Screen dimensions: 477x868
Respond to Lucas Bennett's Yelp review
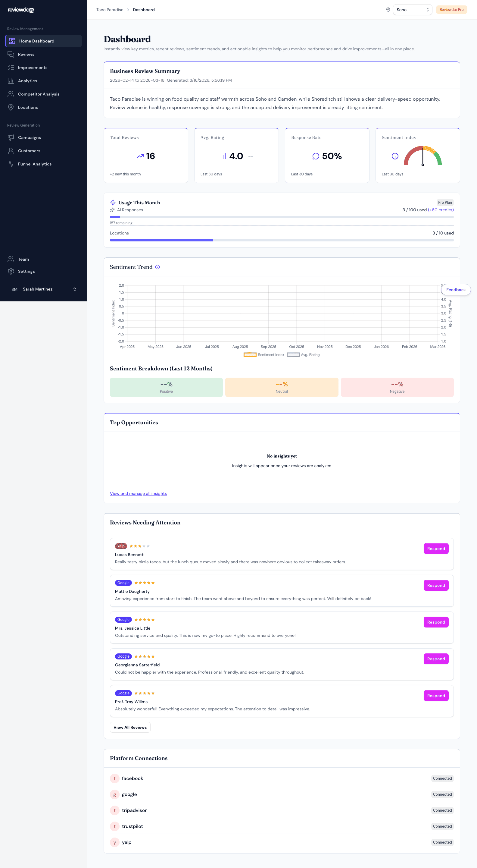(436, 549)
